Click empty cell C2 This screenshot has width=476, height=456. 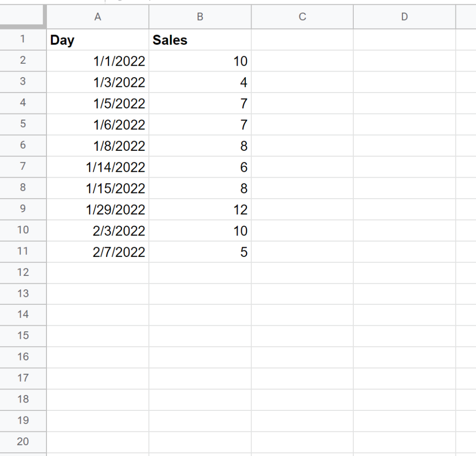pos(302,61)
